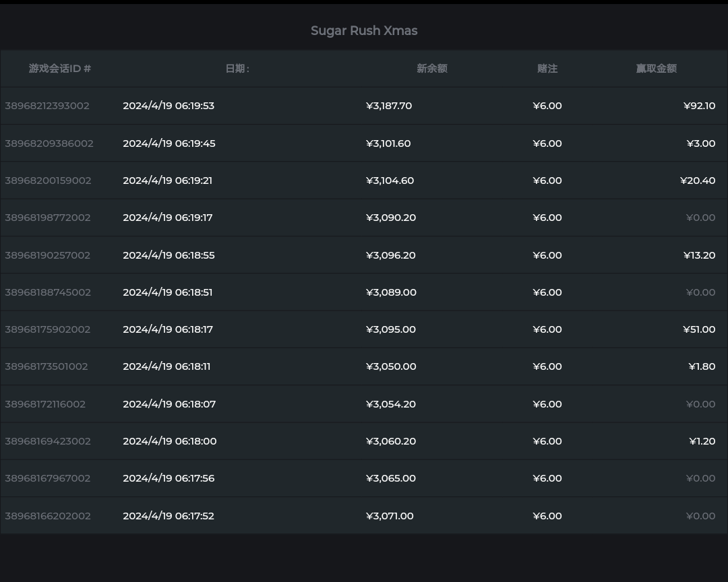
Task: Select date 2024/4/19 06:18:00
Action: tap(169, 441)
